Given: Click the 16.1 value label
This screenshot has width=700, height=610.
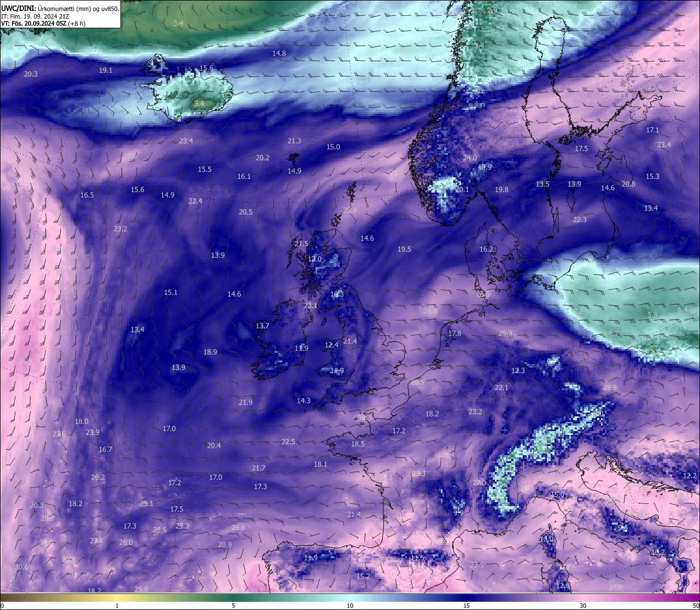Looking at the screenshot, I should (244, 177).
